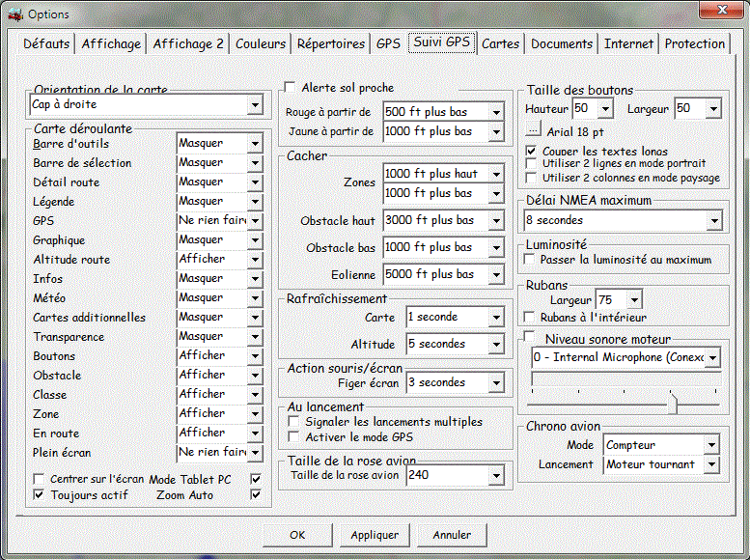Click the Annuler button
The image size is (750, 560).
pyautogui.click(x=452, y=535)
